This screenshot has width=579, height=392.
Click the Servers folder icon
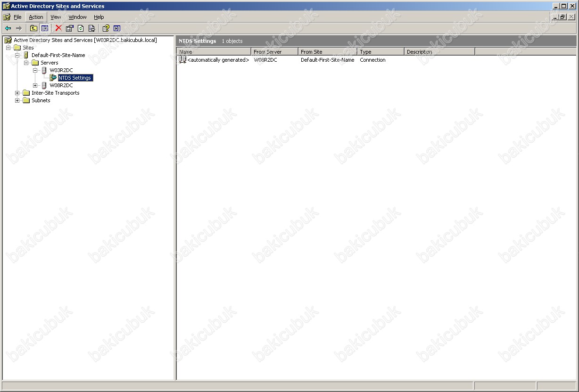(x=35, y=63)
